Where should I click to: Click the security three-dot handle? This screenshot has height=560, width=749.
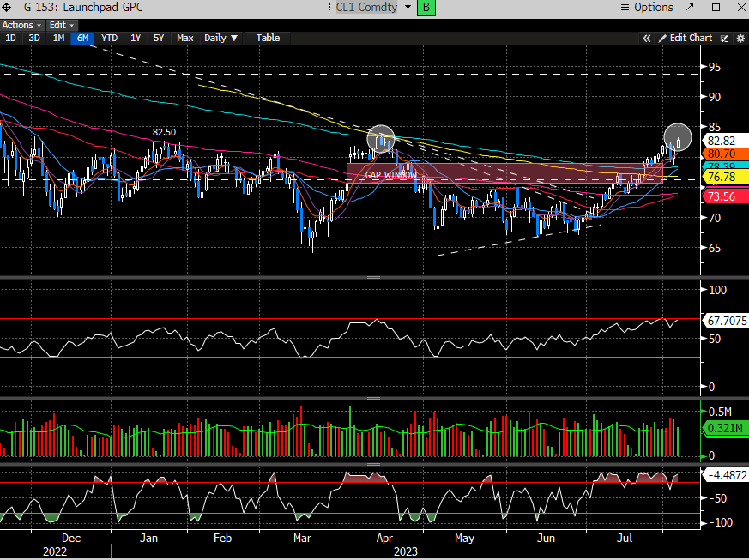(329, 7)
